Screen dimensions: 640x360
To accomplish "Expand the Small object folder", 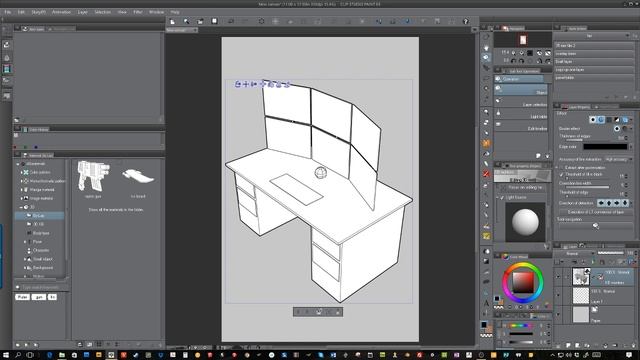I will pos(25,259).
